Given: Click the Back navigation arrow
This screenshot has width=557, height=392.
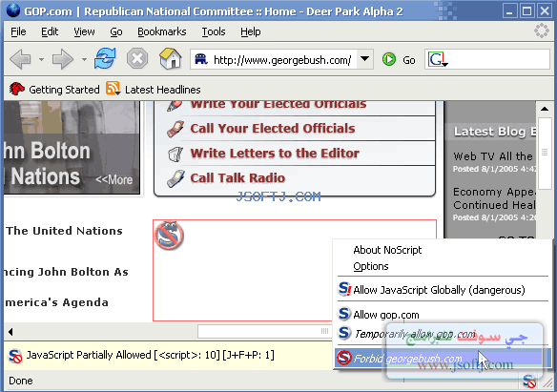Looking at the screenshot, I should click(x=20, y=59).
